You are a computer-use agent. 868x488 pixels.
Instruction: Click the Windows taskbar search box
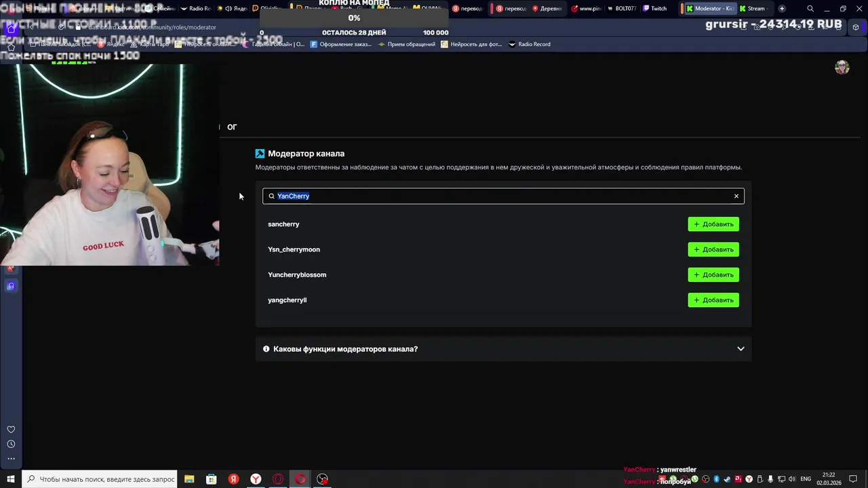click(100, 479)
